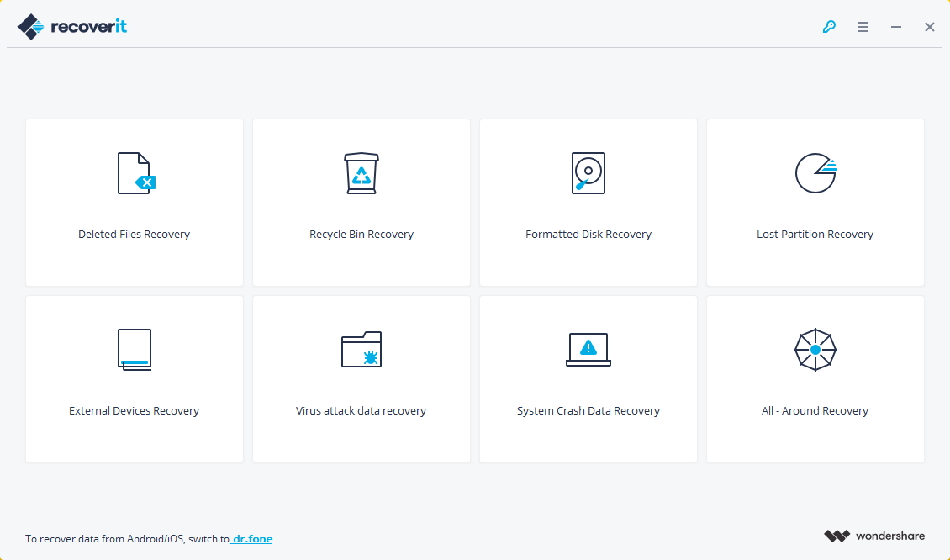Open the dr.fone link
The width and height of the screenshot is (950, 560).
[252, 538]
